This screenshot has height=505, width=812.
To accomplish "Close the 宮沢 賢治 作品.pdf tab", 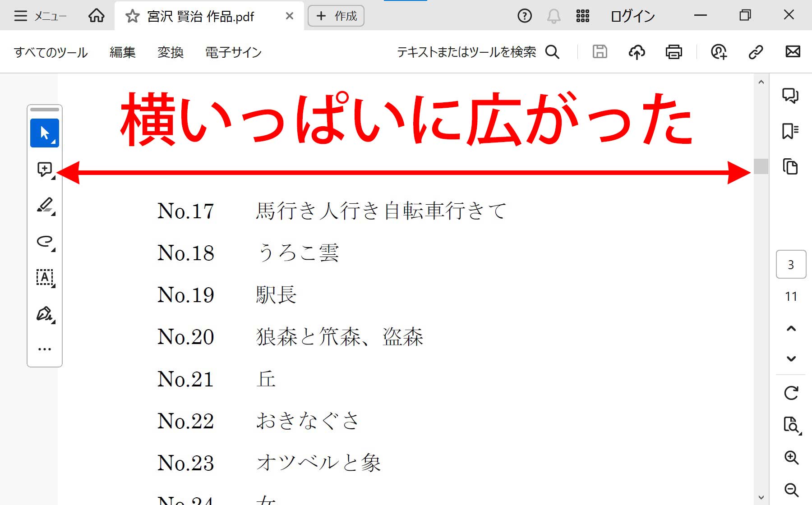I will [290, 16].
